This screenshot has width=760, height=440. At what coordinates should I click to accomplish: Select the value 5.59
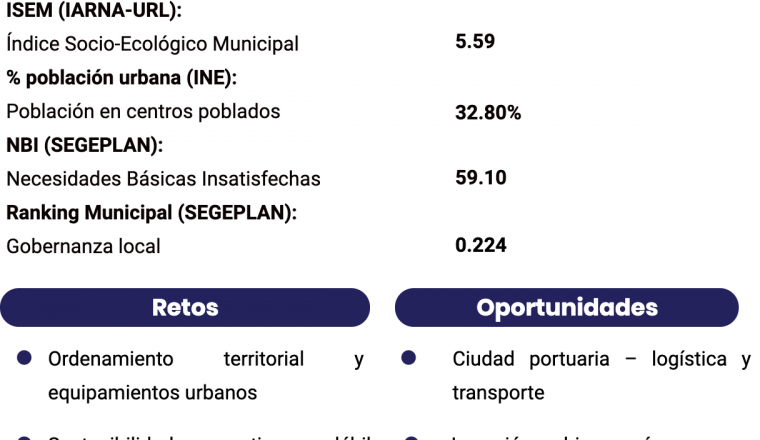click(x=475, y=42)
